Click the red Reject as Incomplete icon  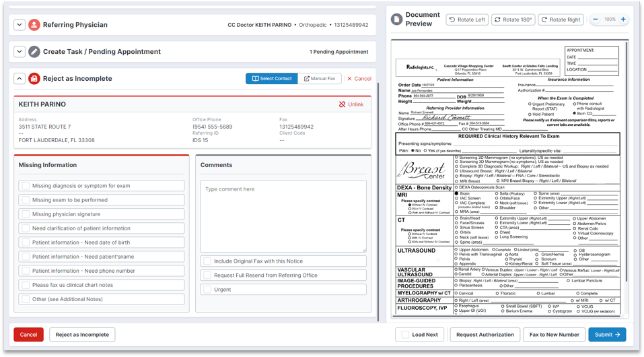[34, 79]
